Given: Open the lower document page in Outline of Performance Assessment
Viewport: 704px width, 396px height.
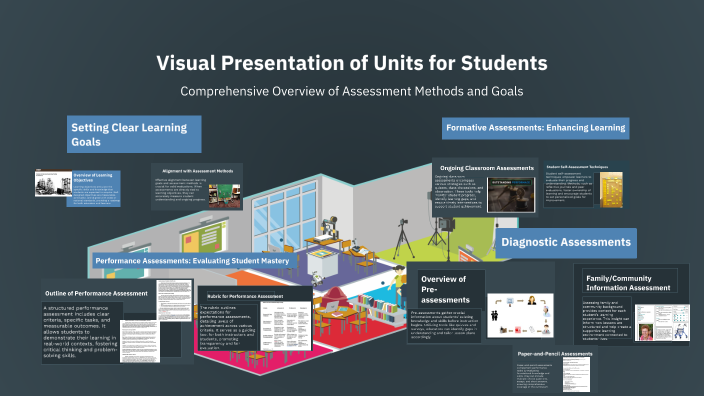Looking at the screenshot, I should (x=140, y=341).
